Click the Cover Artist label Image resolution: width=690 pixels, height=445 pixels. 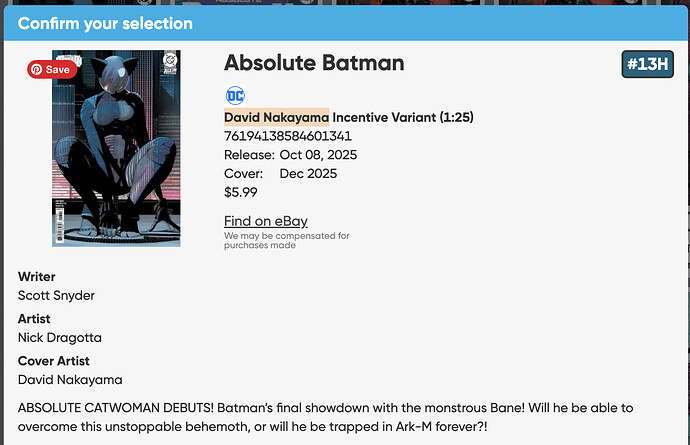click(x=54, y=361)
